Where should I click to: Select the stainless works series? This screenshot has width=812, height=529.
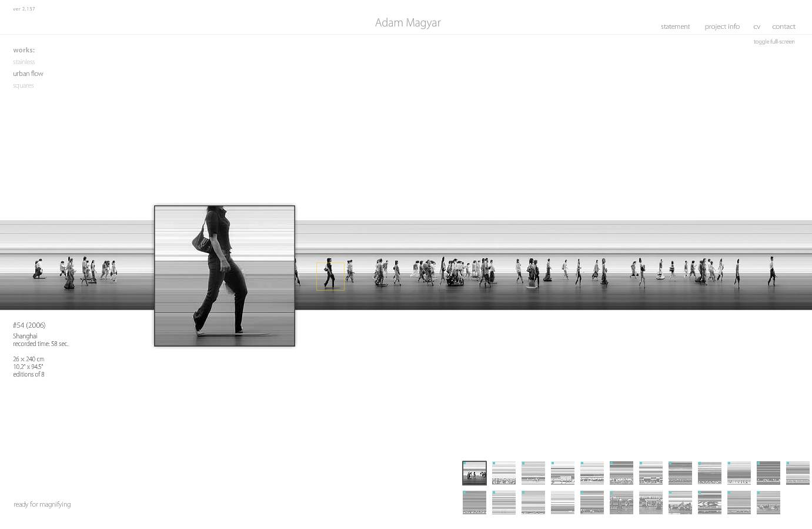click(24, 62)
